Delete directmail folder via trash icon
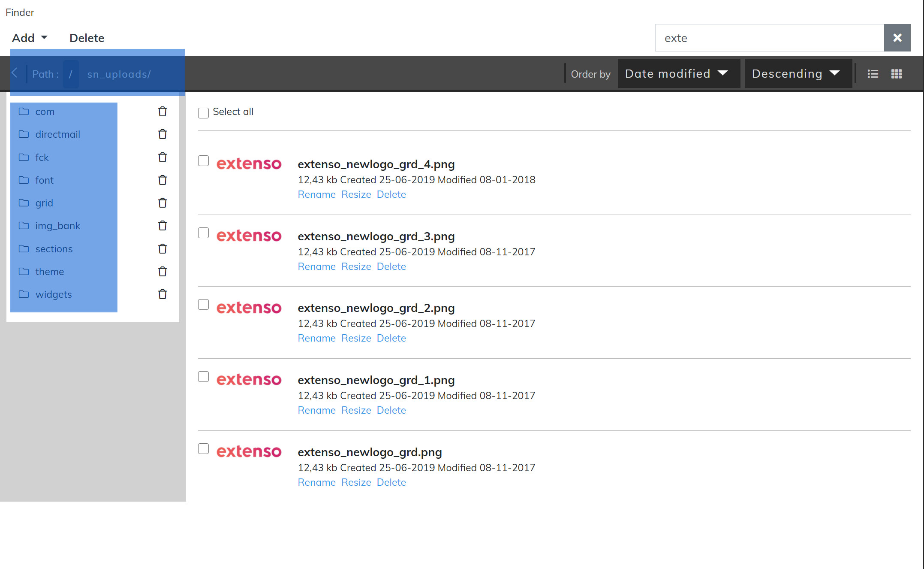The height and width of the screenshot is (569, 924). 163,134
